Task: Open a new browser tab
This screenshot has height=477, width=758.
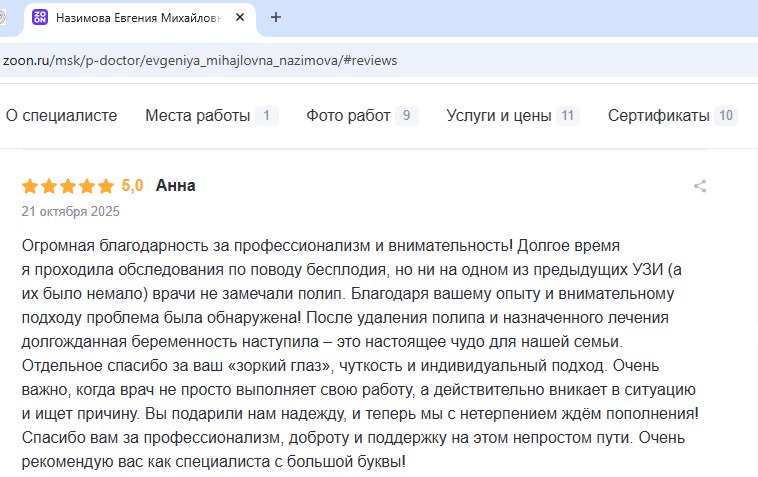Action: point(276,17)
